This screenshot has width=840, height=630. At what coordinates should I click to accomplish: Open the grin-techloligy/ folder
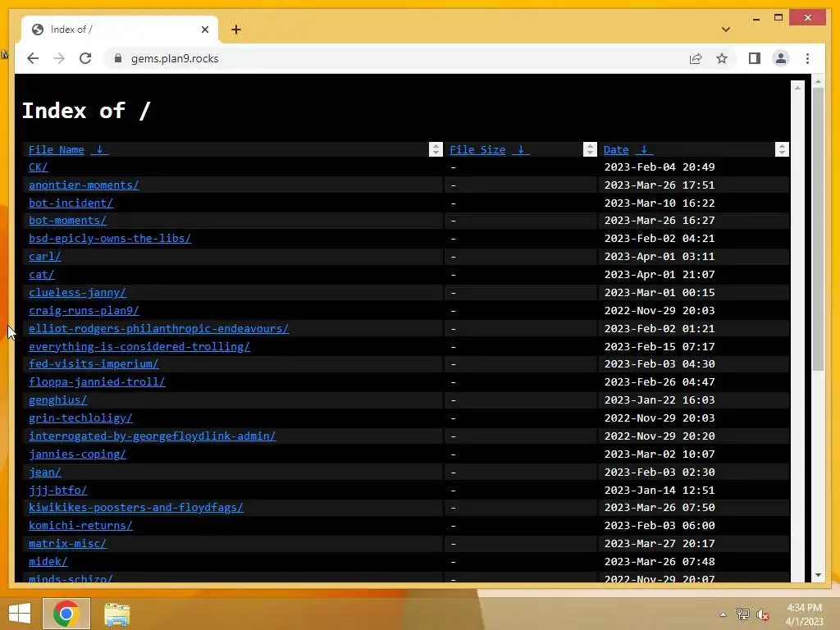pos(81,418)
